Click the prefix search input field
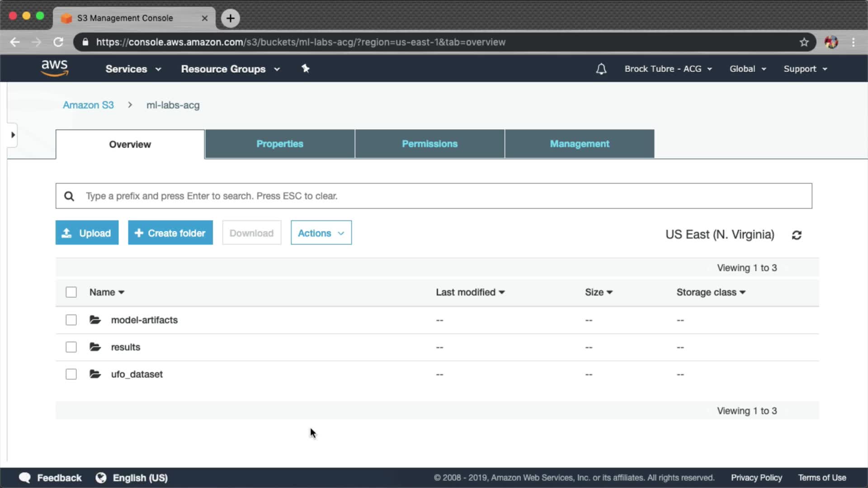 434,196
